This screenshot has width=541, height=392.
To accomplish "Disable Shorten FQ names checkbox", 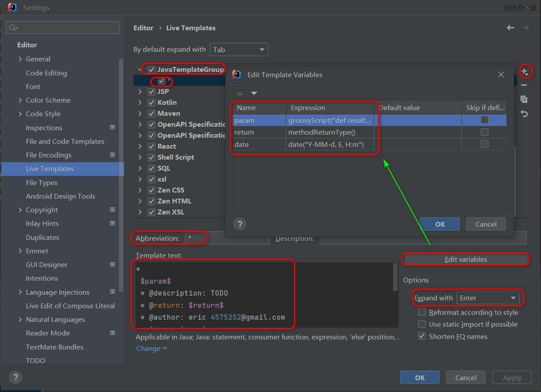I will point(422,336).
